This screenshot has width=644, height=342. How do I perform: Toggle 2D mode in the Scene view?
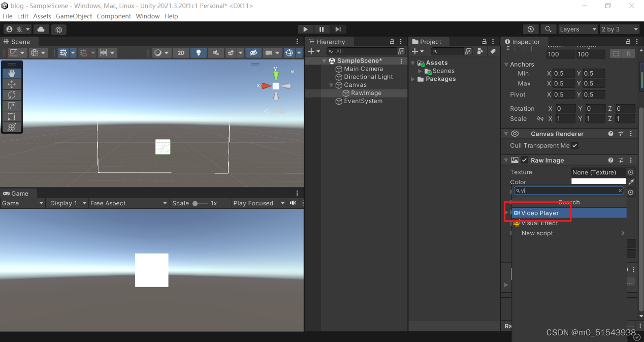click(181, 52)
